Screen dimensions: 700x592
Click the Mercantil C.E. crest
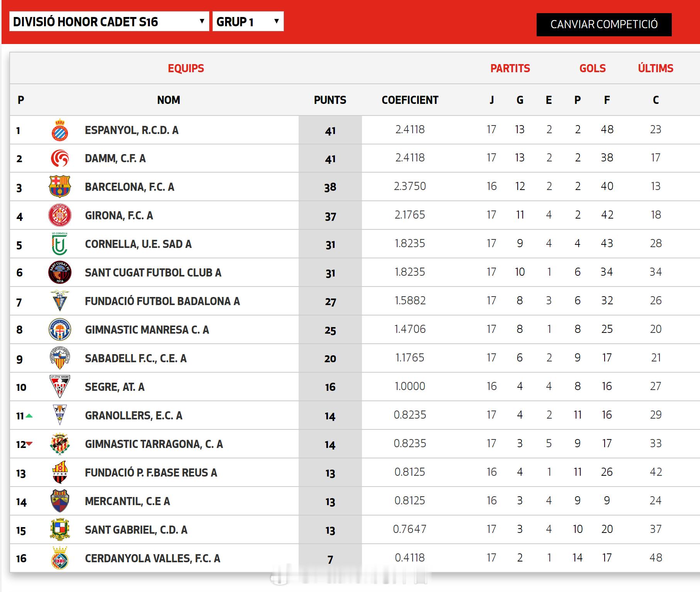tap(60, 501)
